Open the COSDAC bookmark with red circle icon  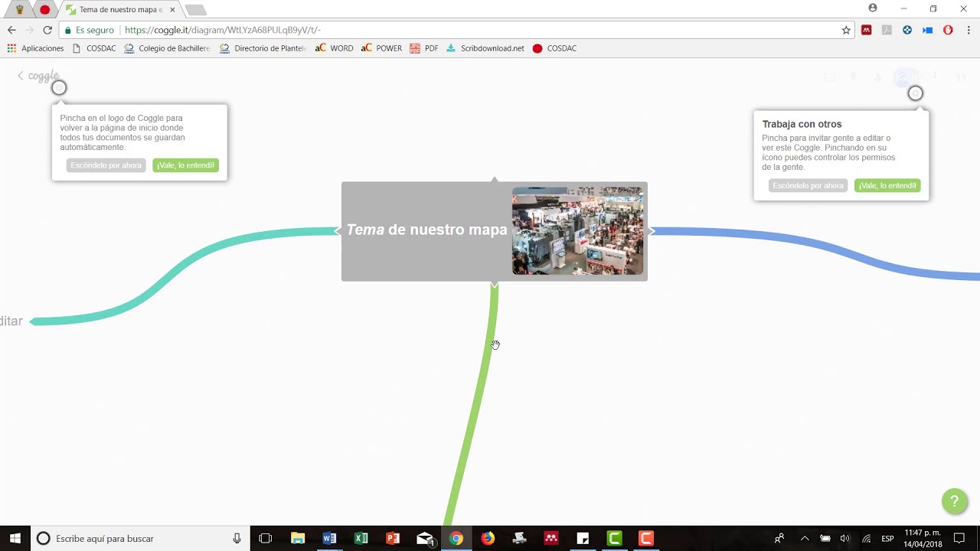point(554,48)
